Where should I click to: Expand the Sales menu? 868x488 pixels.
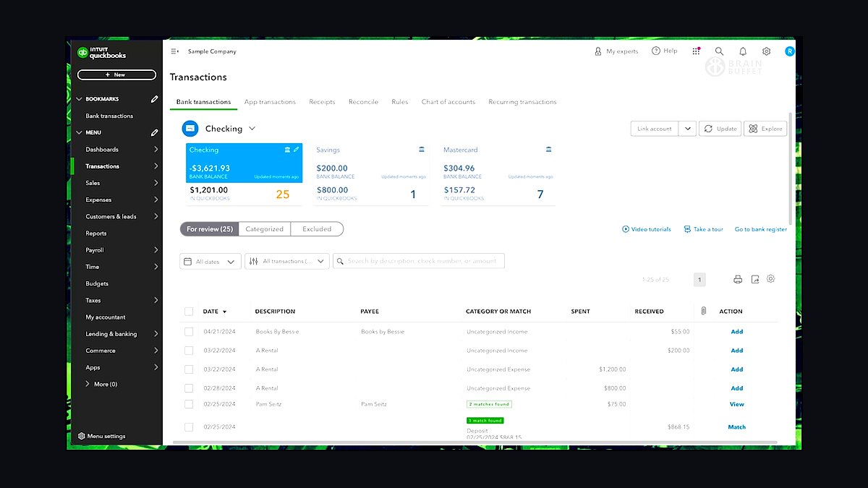(156, 183)
